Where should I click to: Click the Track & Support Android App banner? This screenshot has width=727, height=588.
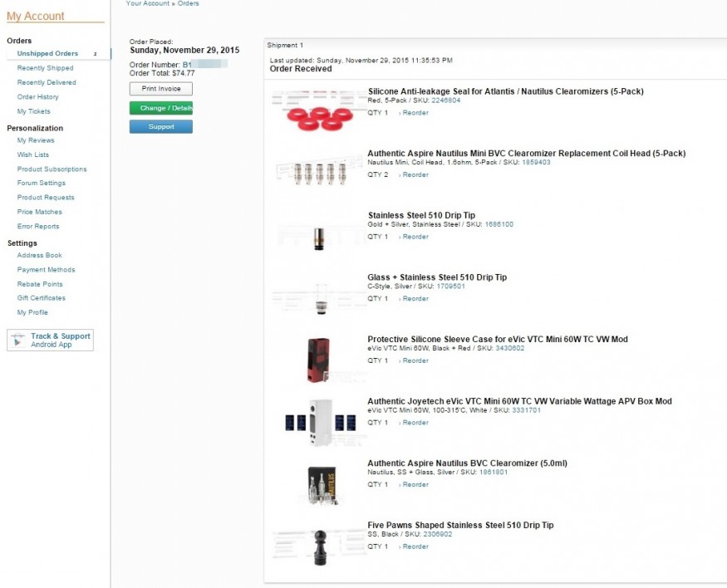[50, 340]
